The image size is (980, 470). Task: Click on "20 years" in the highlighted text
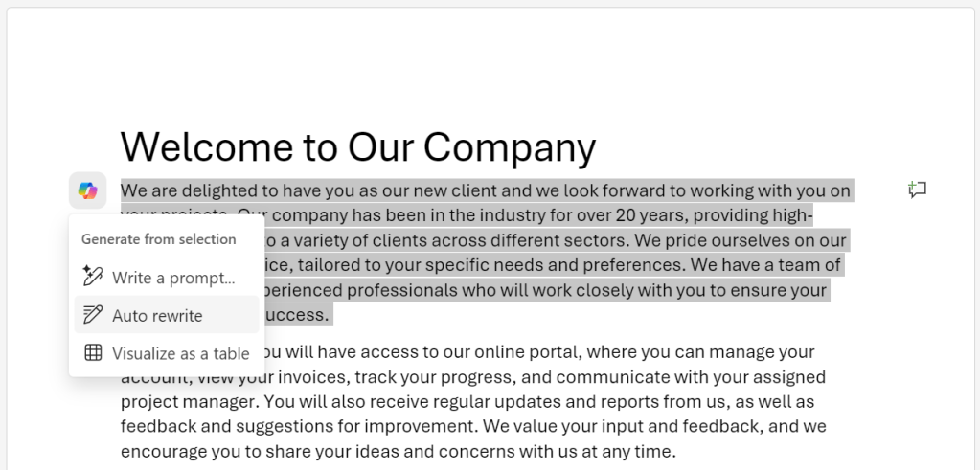pos(651,215)
